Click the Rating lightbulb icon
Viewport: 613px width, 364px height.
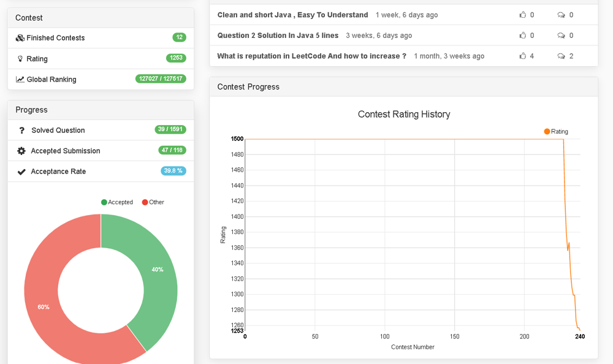tap(20, 59)
